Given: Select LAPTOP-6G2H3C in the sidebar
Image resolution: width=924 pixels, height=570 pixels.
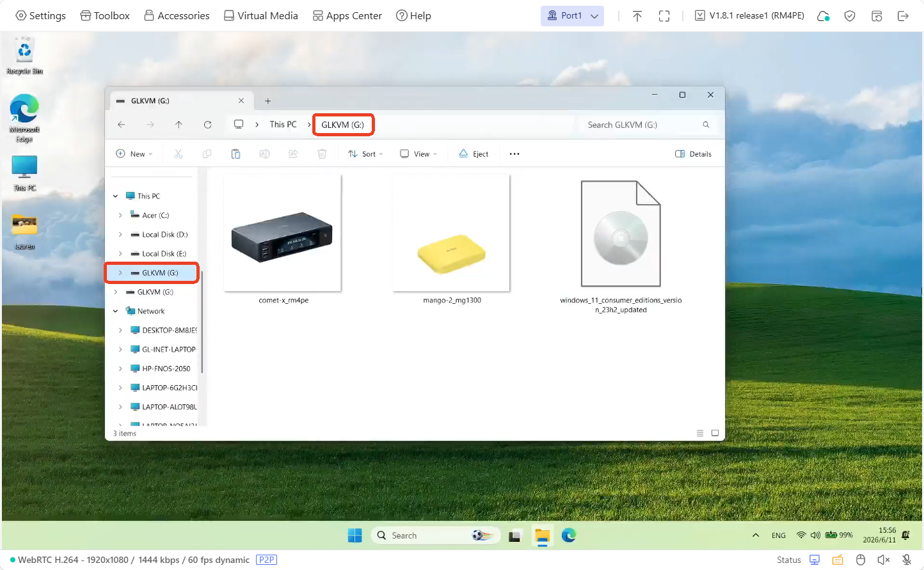Looking at the screenshot, I should (x=163, y=388).
